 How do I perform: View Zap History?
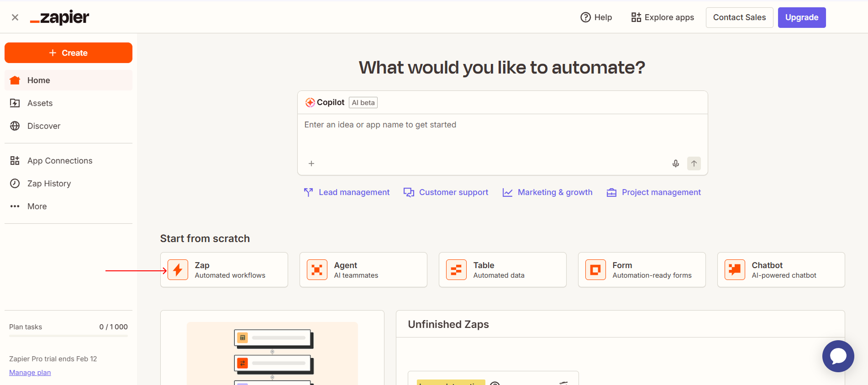[x=49, y=184]
